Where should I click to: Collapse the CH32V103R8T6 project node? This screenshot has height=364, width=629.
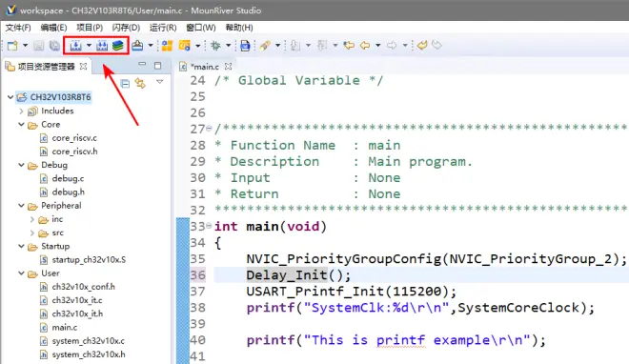point(10,97)
